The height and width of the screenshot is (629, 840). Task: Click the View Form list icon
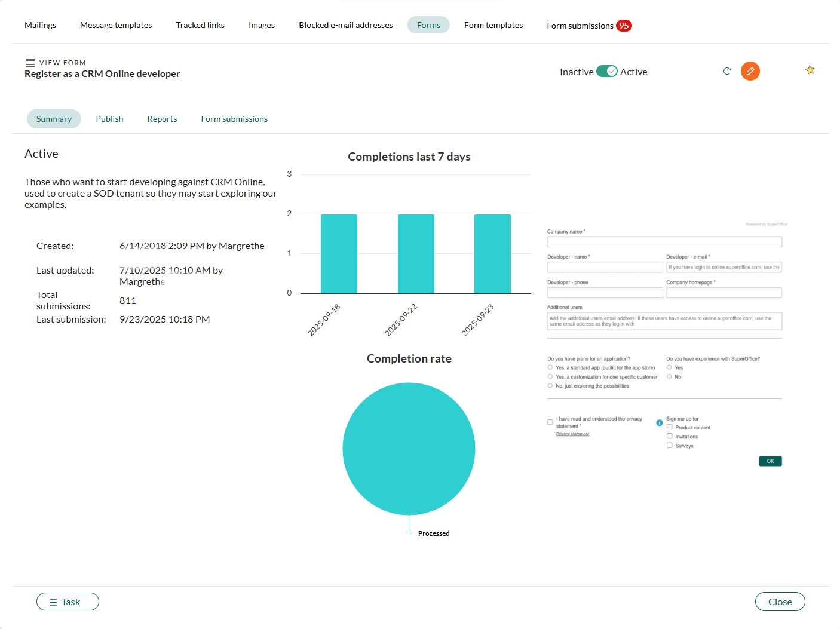tap(30, 62)
